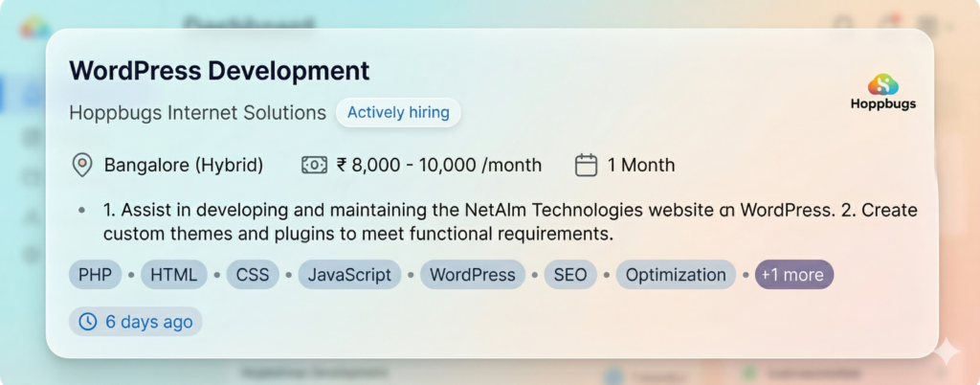Screen dimensions: 980x385
Task: Click the Bangalore (Hybrid) location text
Action: pyautogui.click(x=184, y=165)
